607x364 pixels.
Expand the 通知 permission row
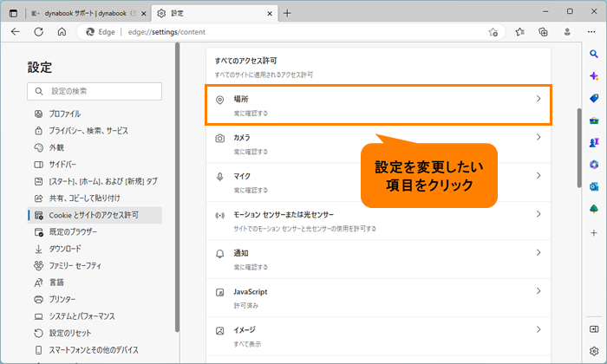(378, 258)
